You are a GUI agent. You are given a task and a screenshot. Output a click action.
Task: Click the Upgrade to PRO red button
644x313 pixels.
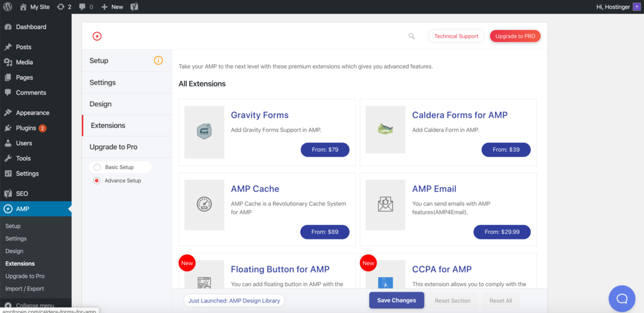[x=515, y=36]
